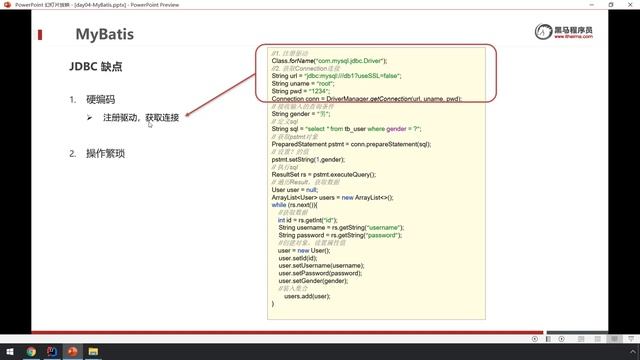Restore down the PowerPoint window
The width and height of the screenshot is (640, 360).
click(611, 4)
